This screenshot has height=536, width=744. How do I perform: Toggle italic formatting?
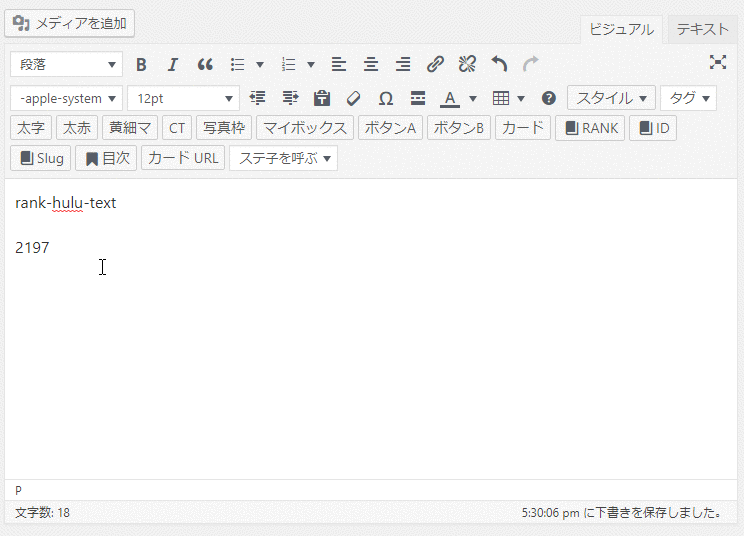tap(173, 64)
